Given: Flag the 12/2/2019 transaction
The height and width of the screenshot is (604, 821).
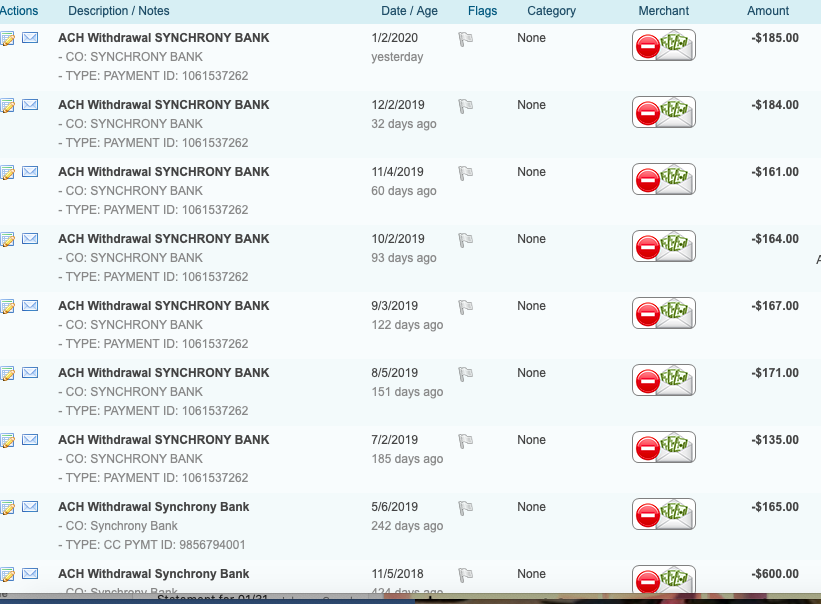Looking at the screenshot, I should tap(465, 106).
